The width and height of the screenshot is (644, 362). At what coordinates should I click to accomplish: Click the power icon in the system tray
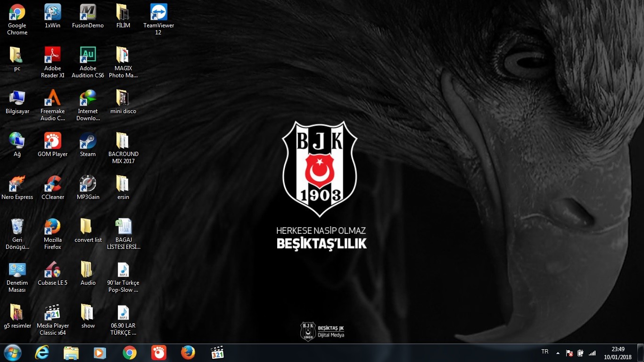(x=580, y=353)
